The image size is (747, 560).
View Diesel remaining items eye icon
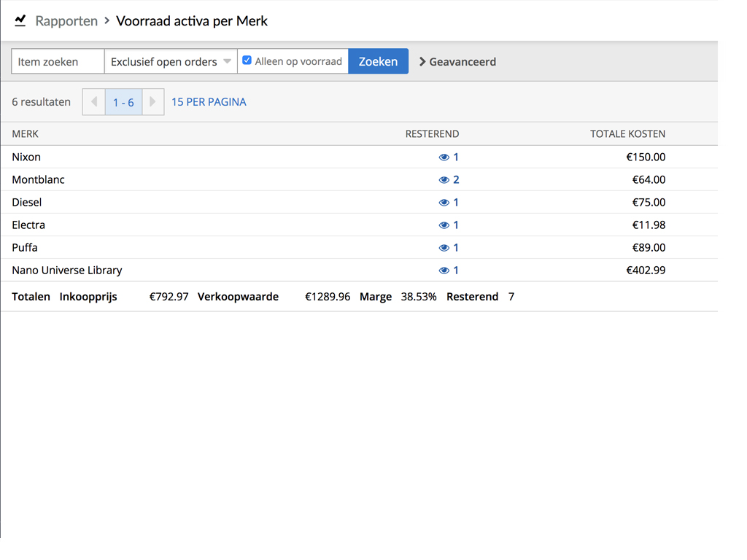point(444,203)
